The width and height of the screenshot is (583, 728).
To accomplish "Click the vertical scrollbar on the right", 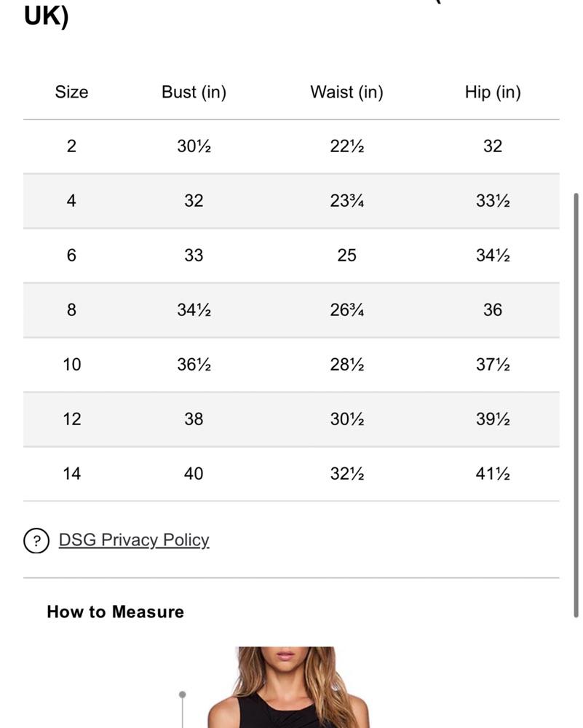I will (576, 405).
